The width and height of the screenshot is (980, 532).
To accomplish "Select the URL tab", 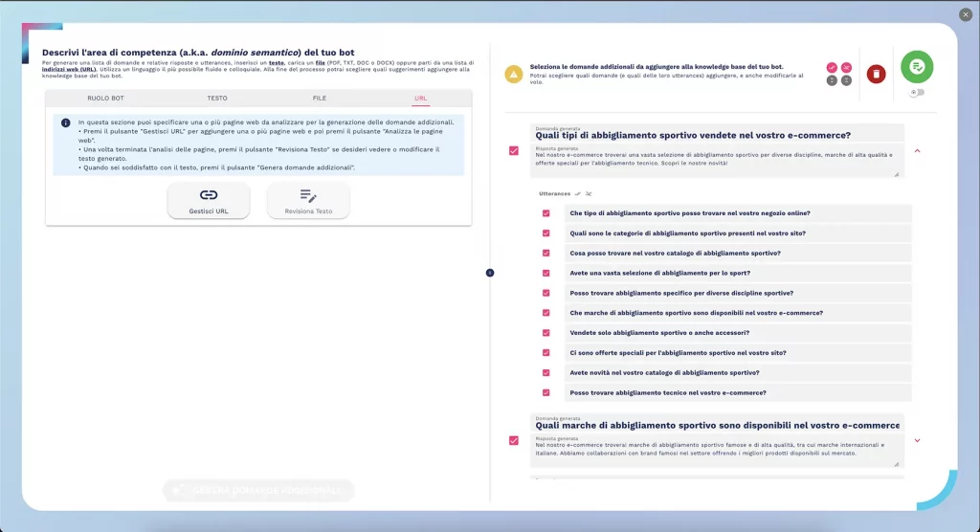I will tap(421, 99).
